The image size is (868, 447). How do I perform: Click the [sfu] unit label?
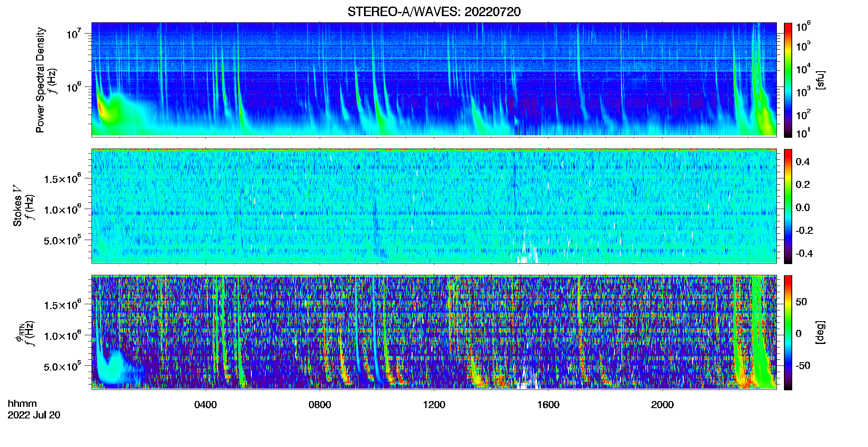point(820,80)
